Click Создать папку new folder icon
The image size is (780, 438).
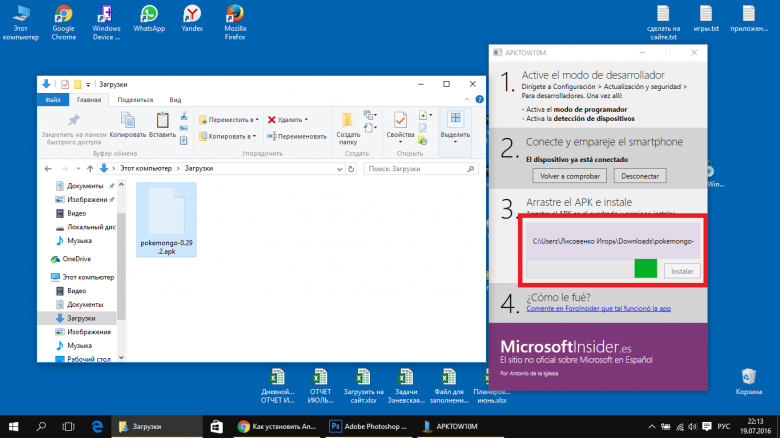click(348, 128)
